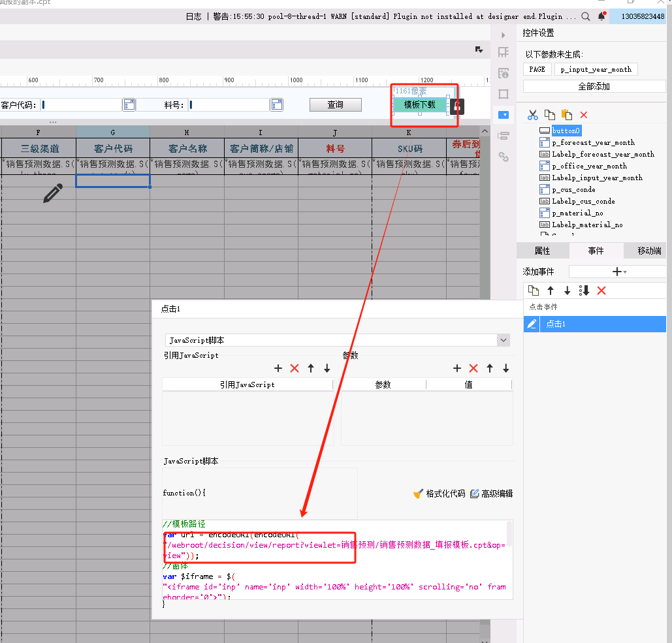Click 格式化代码 to format code
Viewport: 672px width, 643px height.
coord(440,494)
